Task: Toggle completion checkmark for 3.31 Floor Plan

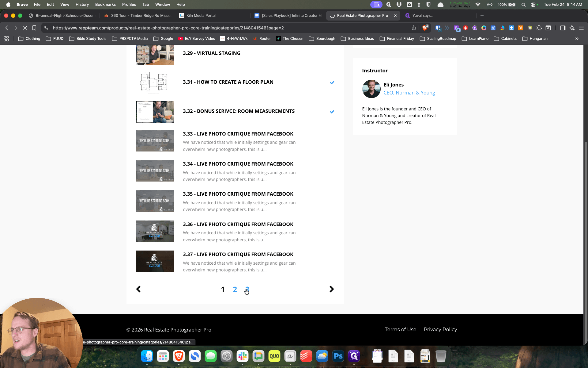Action: 332,82
